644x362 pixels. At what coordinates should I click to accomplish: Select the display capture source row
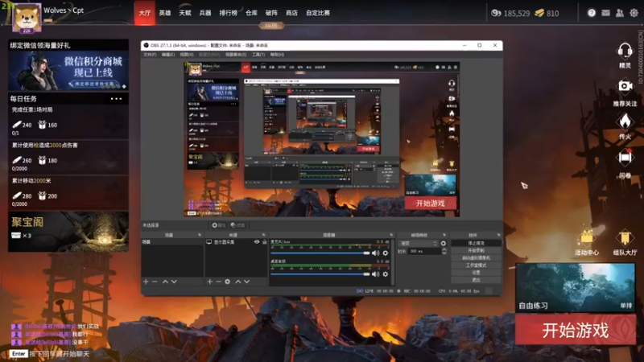[236, 242]
